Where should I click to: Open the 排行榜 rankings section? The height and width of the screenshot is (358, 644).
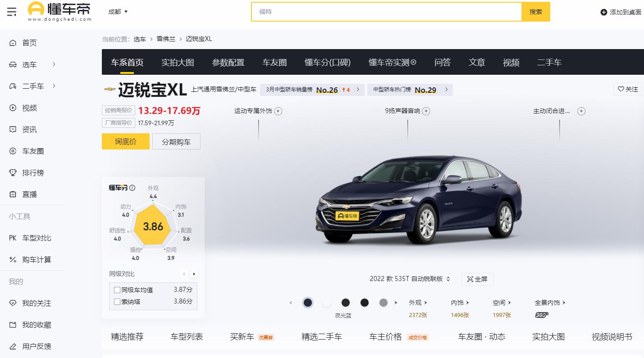(29, 172)
